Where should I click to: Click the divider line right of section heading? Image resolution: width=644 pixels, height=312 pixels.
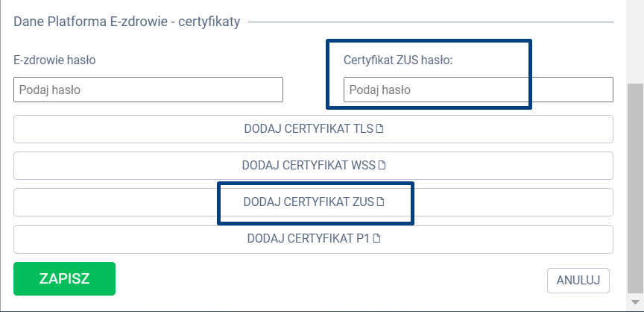tap(432, 22)
